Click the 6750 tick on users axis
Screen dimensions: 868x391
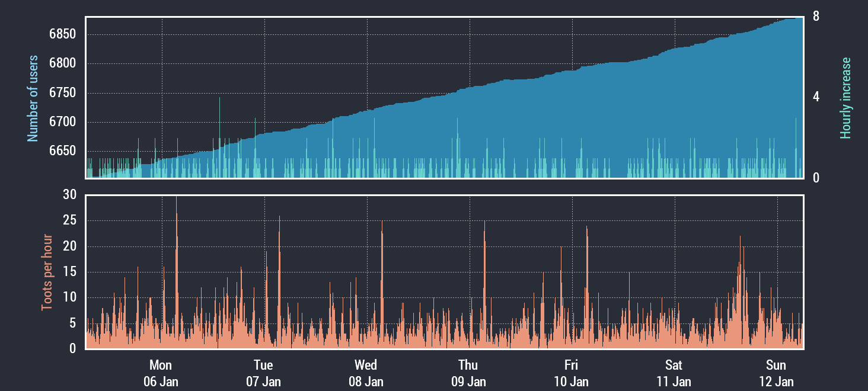pyautogui.click(x=62, y=93)
